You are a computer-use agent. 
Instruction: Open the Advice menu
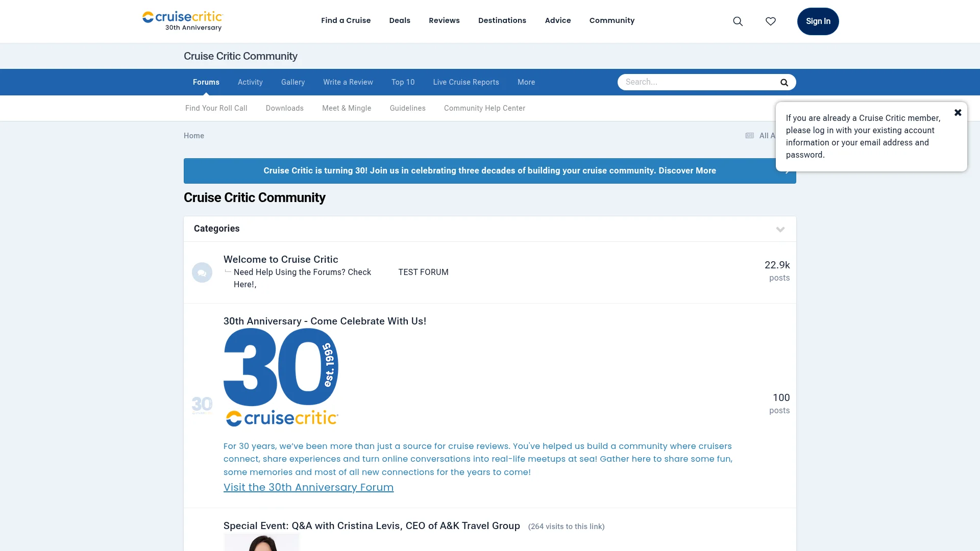coord(558,20)
